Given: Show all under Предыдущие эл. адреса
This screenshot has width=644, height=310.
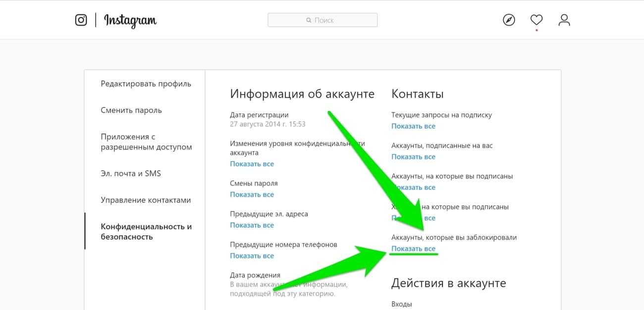Looking at the screenshot, I should tap(252, 225).
